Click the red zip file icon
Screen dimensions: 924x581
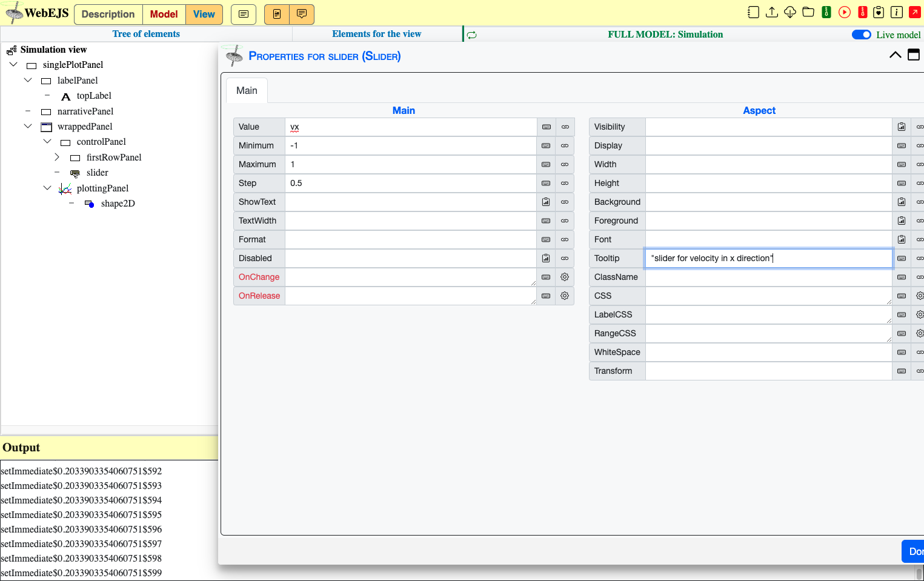[x=863, y=12]
